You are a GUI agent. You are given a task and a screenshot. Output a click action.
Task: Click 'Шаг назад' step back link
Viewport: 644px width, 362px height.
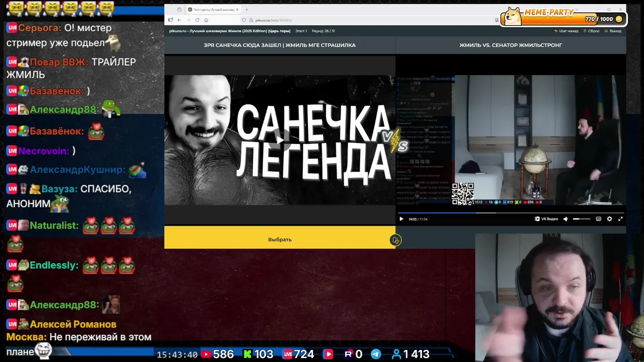(566, 31)
